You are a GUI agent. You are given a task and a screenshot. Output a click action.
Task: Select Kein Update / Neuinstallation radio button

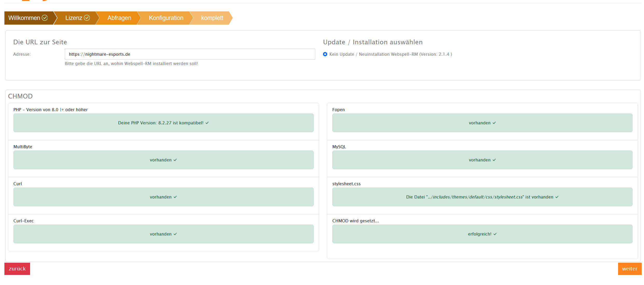pos(325,54)
